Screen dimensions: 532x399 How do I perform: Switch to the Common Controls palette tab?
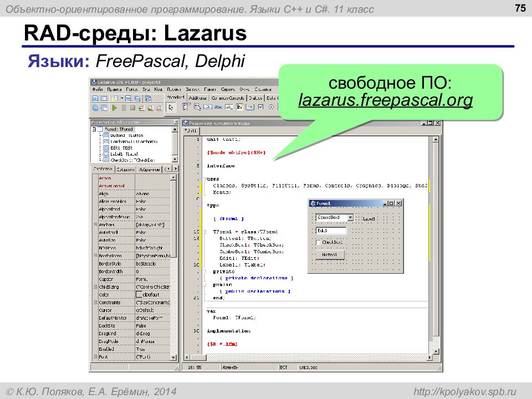click(x=228, y=98)
